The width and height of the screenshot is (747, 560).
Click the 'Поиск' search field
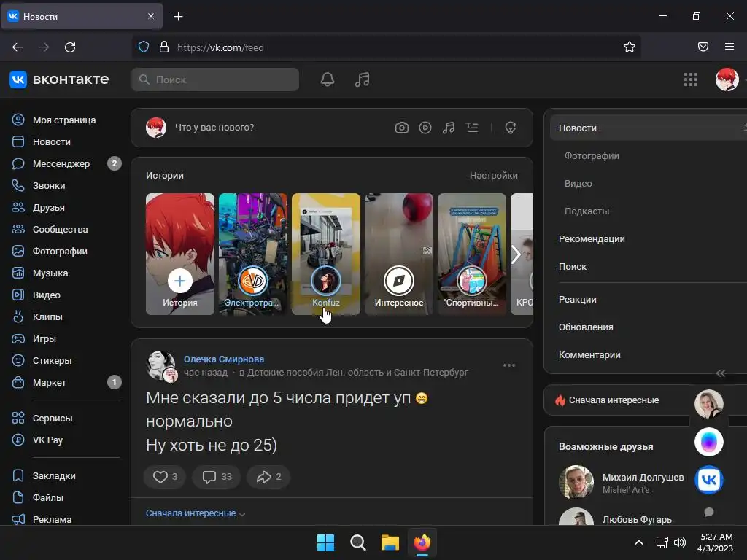(215, 79)
